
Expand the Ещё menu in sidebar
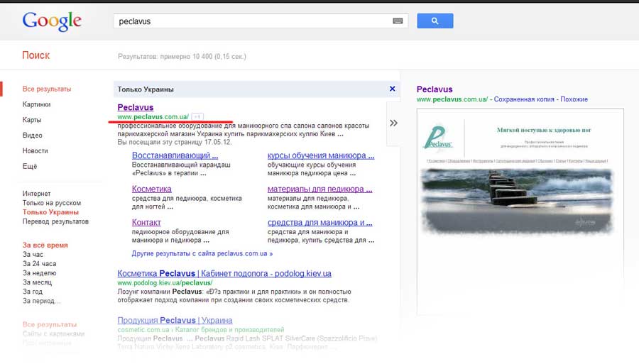click(30, 166)
